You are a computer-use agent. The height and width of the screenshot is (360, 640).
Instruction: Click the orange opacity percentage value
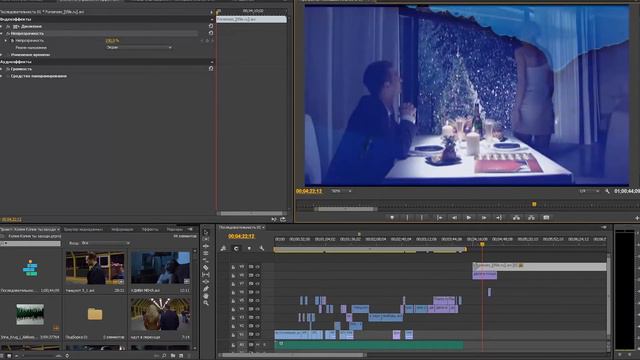click(x=112, y=40)
